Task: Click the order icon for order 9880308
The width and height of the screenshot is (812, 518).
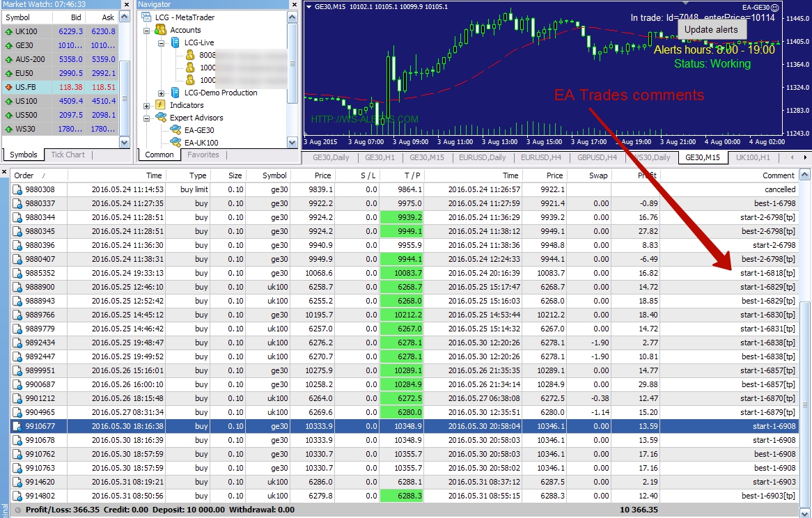Action: click(x=18, y=189)
